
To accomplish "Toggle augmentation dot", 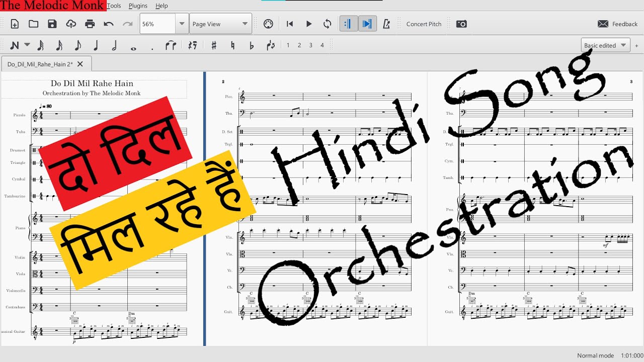I will [152, 48].
